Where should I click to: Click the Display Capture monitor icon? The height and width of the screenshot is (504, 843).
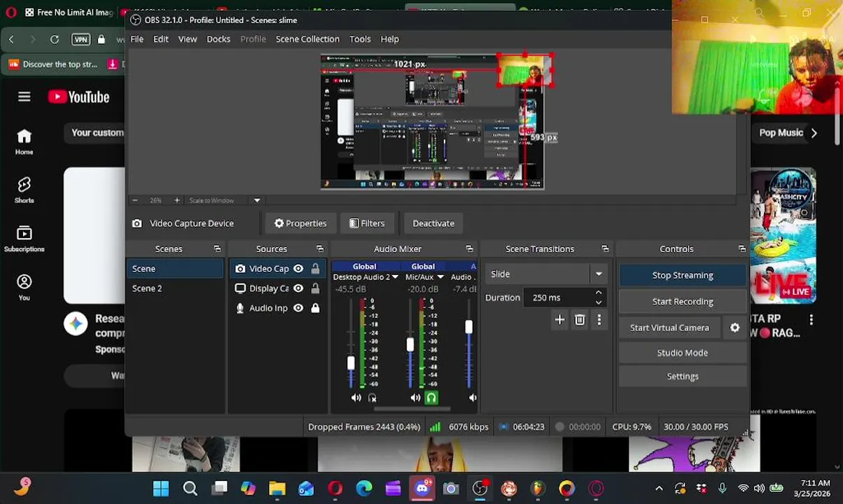point(240,288)
